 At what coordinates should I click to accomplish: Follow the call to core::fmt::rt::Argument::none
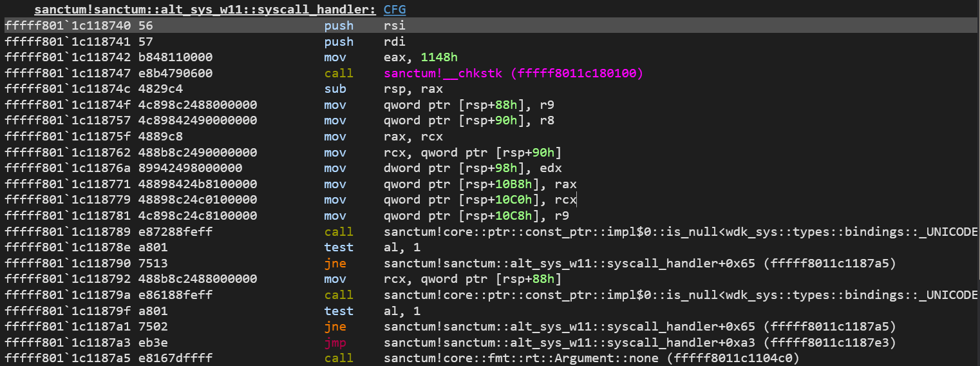tap(592, 358)
